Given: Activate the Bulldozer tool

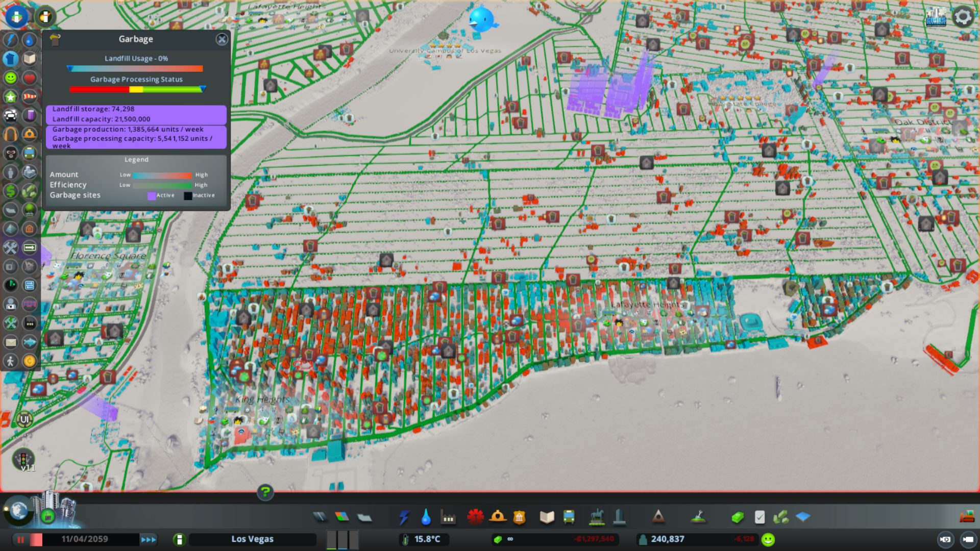Looking at the screenshot, I should click(967, 516).
